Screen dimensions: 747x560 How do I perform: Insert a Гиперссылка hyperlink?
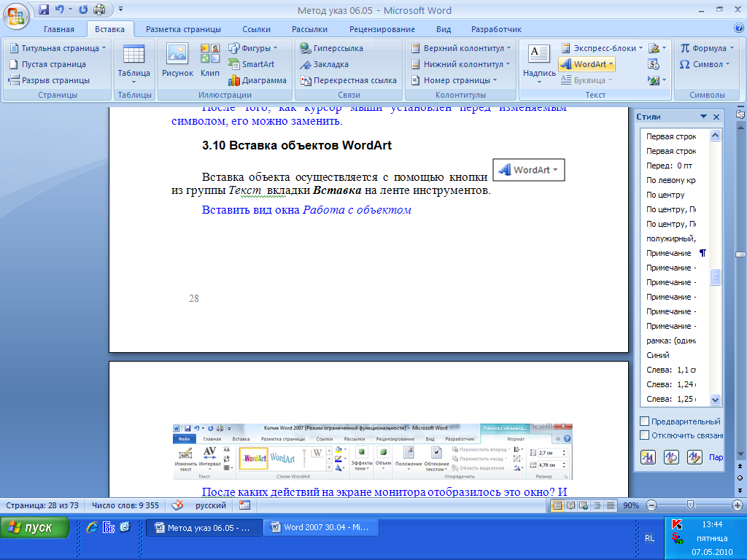click(332, 48)
